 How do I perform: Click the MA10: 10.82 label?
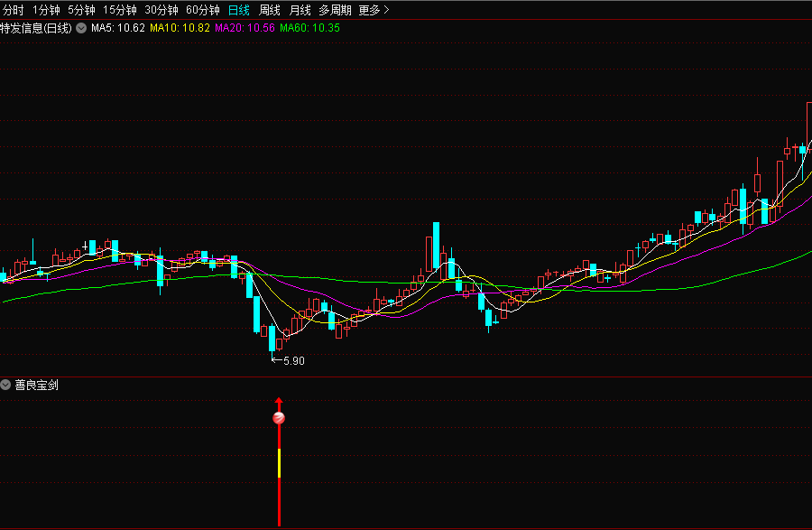click(180, 28)
